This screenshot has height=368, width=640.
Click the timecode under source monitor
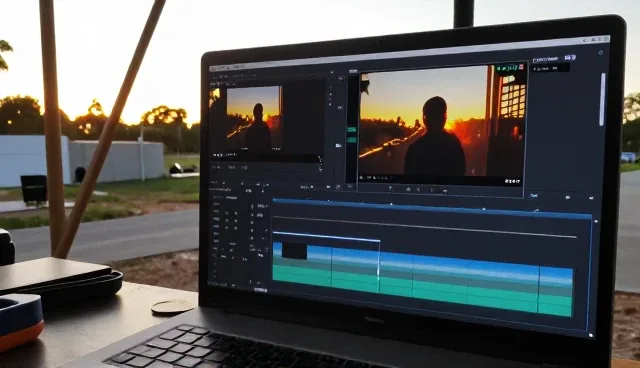point(224,155)
